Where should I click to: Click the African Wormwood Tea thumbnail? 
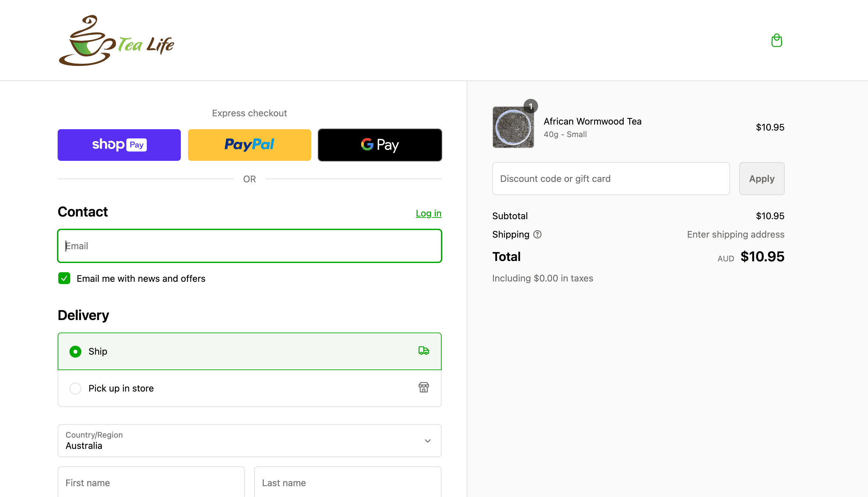point(513,127)
